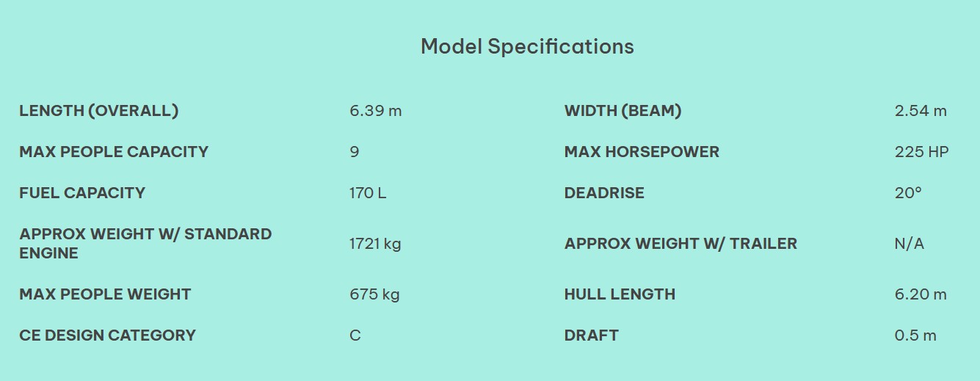Click APPROX WEIGHT W/ TRAILER label

[x=680, y=244]
